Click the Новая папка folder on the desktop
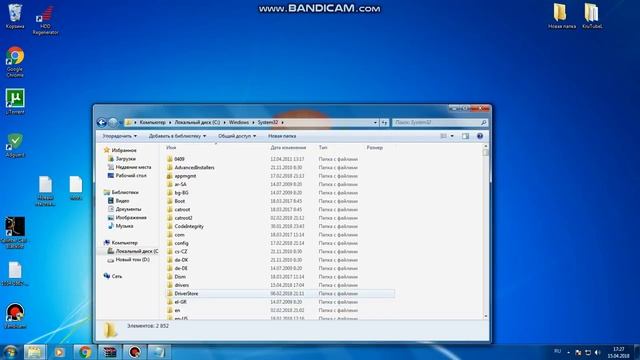This screenshot has width=640, height=360. point(562,16)
